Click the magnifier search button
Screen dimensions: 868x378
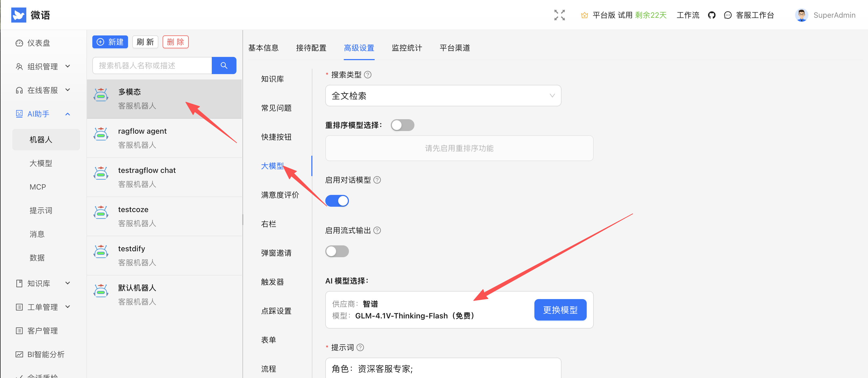[x=224, y=65]
